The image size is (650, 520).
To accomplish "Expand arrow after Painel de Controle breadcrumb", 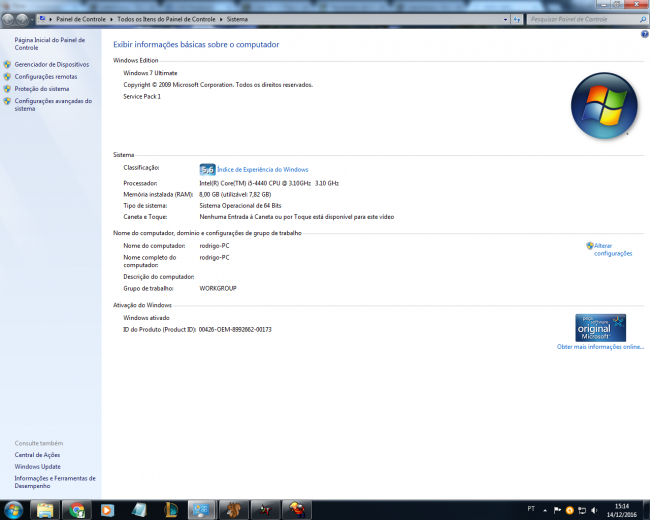I will pyautogui.click(x=112, y=19).
